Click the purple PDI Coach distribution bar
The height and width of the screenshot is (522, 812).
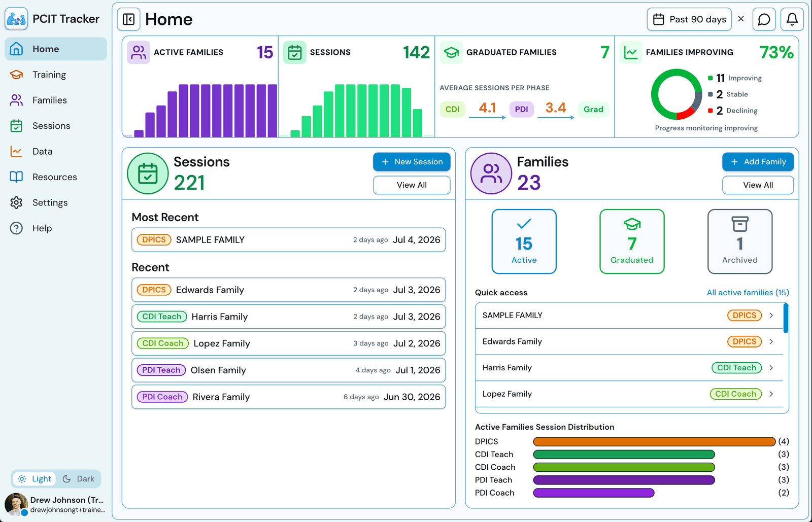pyautogui.click(x=594, y=493)
